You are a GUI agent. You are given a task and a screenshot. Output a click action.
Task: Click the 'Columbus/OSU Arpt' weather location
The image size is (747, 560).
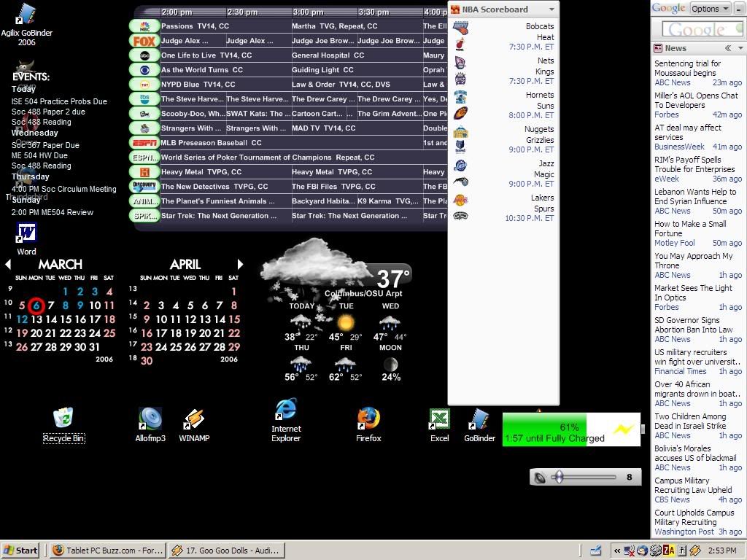363,293
